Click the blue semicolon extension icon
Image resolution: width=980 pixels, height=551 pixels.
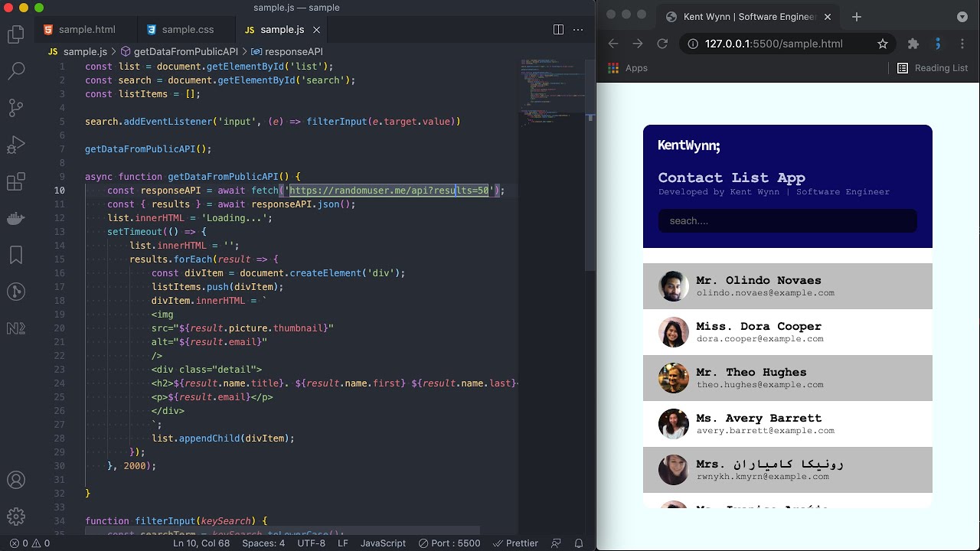tap(938, 44)
